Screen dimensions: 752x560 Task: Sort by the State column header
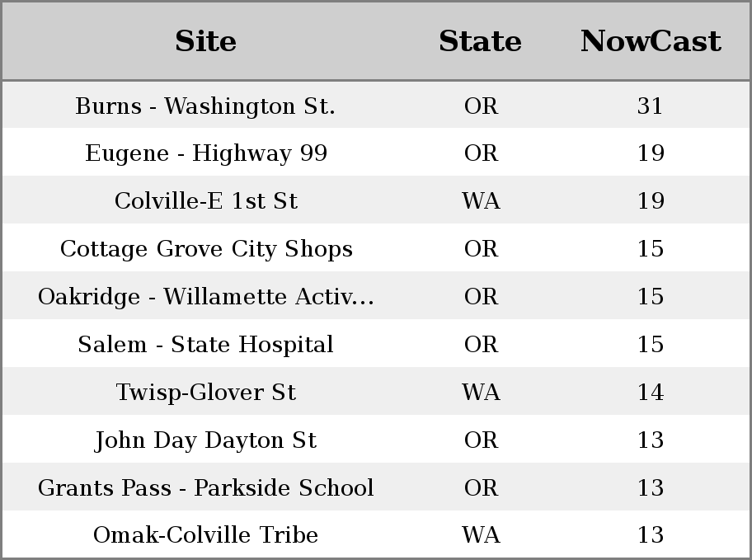(x=481, y=41)
